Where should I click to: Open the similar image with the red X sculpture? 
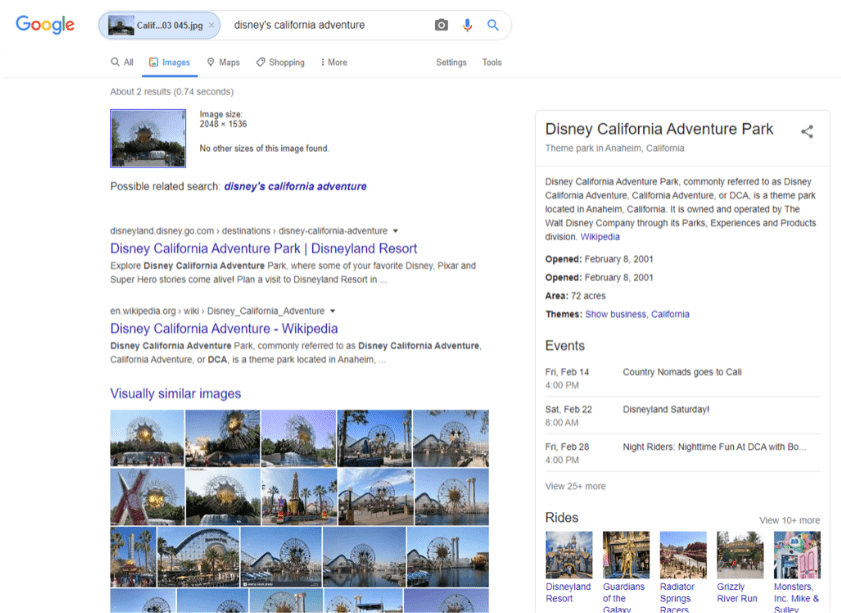[147, 497]
